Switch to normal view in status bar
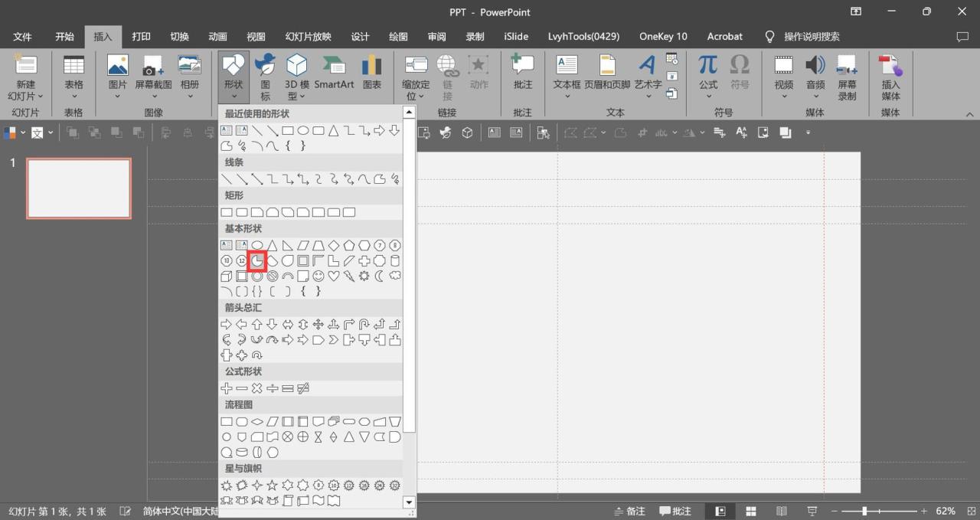The image size is (980, 520). click(720, 511)
